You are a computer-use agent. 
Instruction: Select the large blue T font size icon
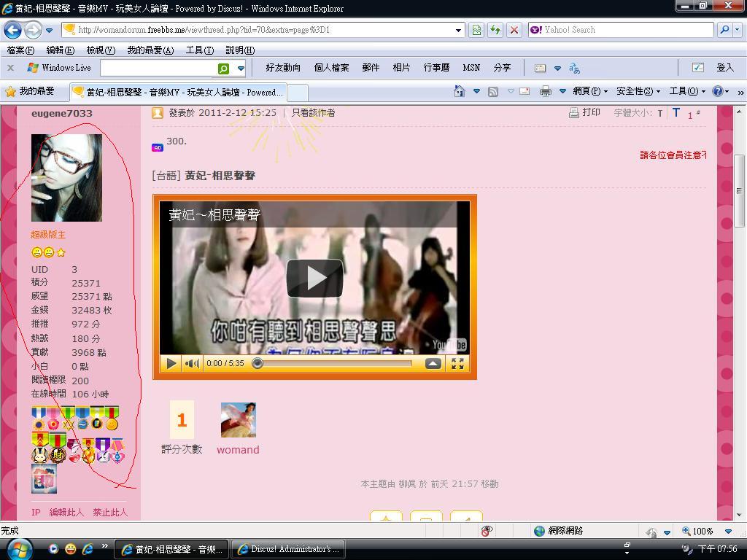point(676,113)
